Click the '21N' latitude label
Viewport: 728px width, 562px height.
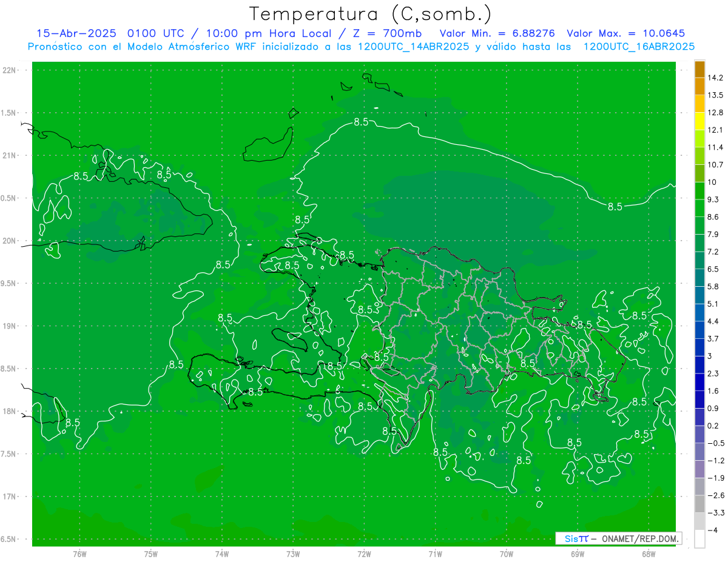(x=10, y=155)
